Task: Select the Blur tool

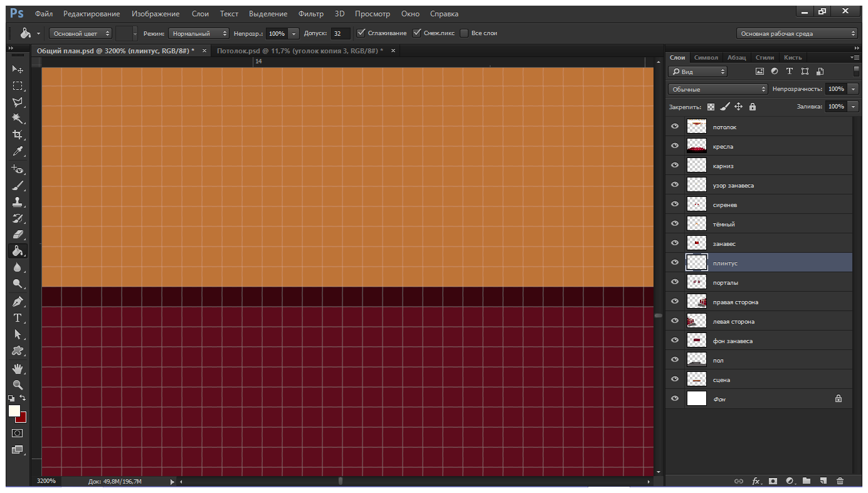Action: coord(18,267)
